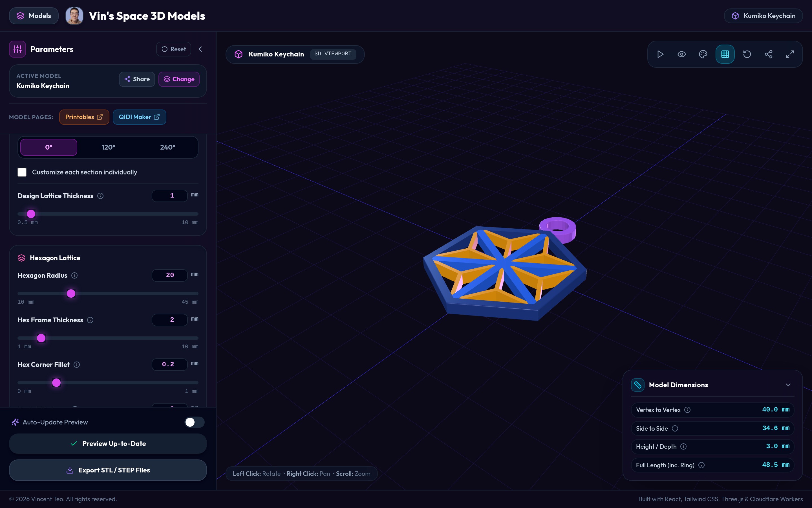Click the reset view icon in viewport toolbar
This screenshot has height=508, width=812.
point(747,54)
